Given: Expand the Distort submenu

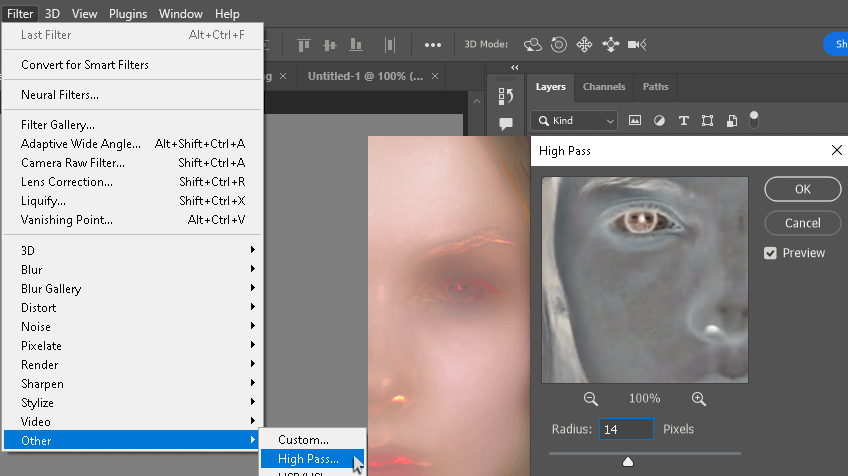Looking at the screenshot, I should tap(132, 307).
